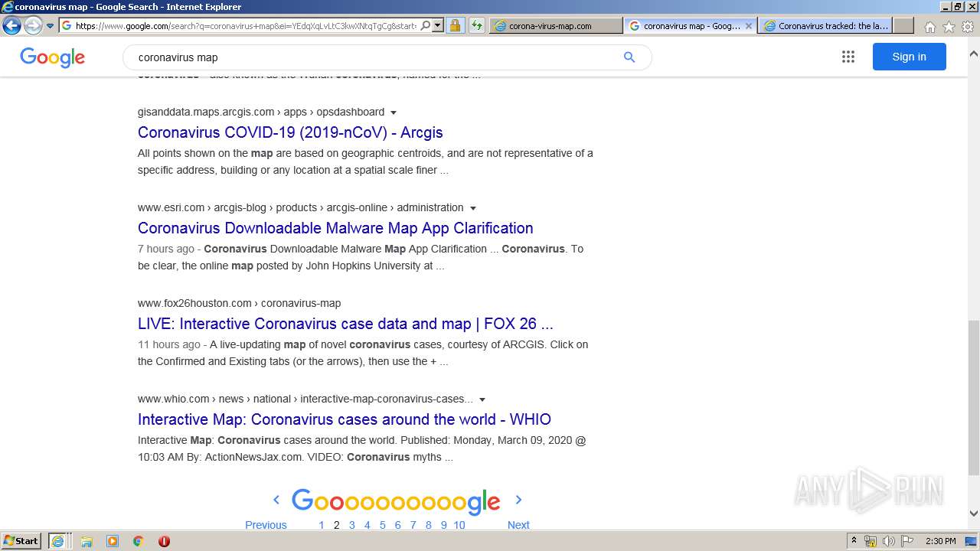Viewport: 980px width, 551px height.
Task: Open Coronavirus COVID-19 (2019-nCoV) - Arcgis link
Action: point(290,132)
